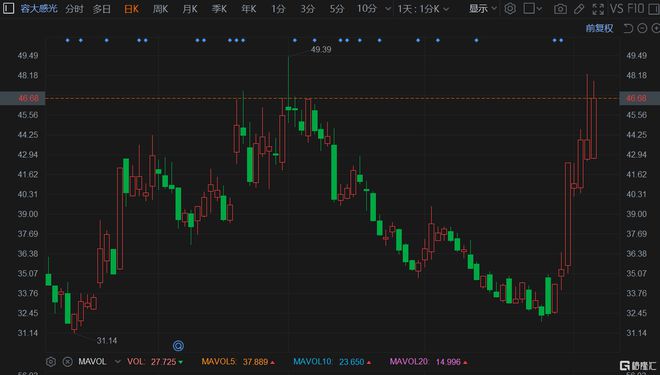Take a chart screenshot with camera icon
The width and height of the screenshot is (660, 375).
(x=560, y=8)
